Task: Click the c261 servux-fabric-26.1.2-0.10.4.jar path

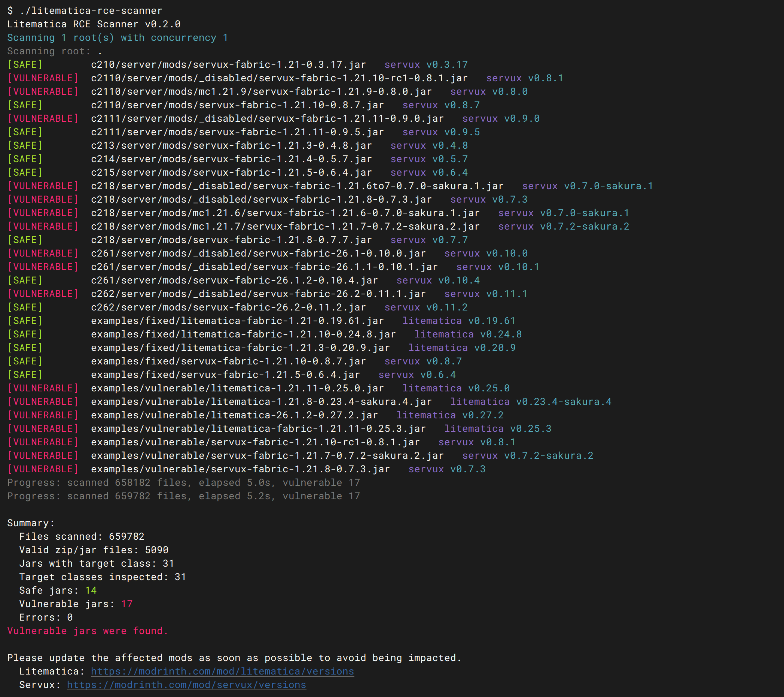Action: pyautogui.click(x=234, y=280)
